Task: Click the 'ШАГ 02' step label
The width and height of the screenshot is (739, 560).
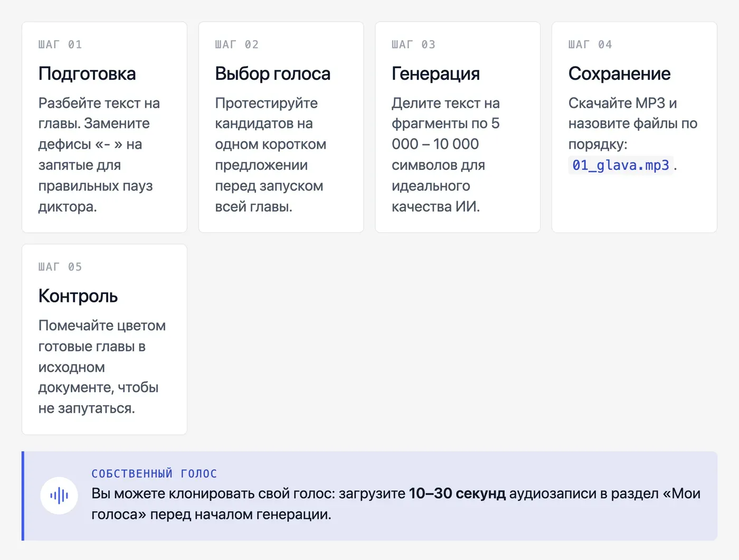Action: tap(237, 45)
